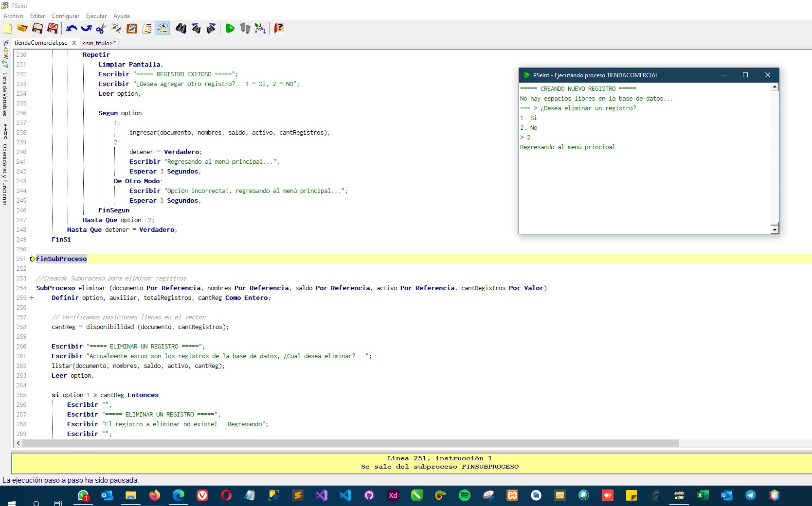Image resolution: width=812 pixels, height=506 pixels.
Task: Run the algorithm with the green play icon
Action: click(230, 28)
